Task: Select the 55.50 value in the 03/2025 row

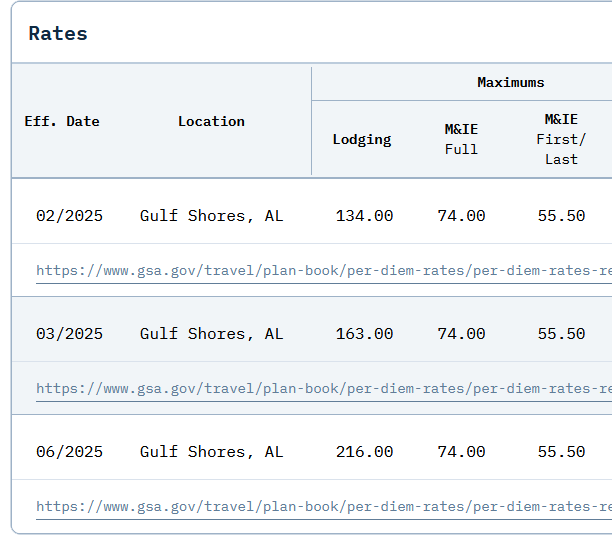Action: click(x=561, y=334)
